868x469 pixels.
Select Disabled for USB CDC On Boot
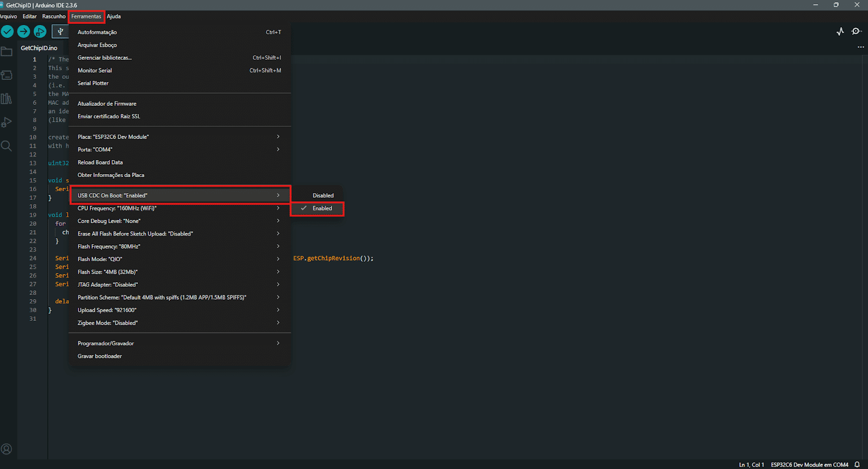323,195
